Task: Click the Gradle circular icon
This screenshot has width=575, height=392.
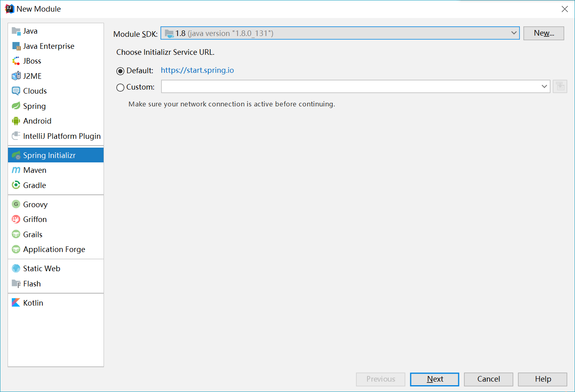Action: (16, 185)
